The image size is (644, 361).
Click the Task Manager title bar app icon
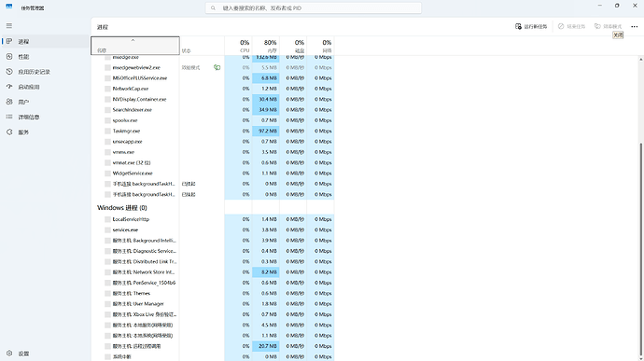click(8, 7)
